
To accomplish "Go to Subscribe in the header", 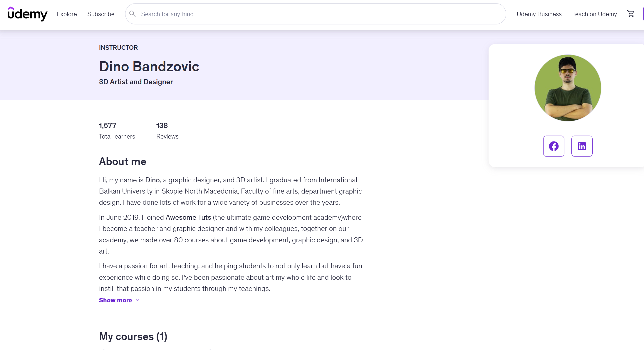I will point(101,14).
